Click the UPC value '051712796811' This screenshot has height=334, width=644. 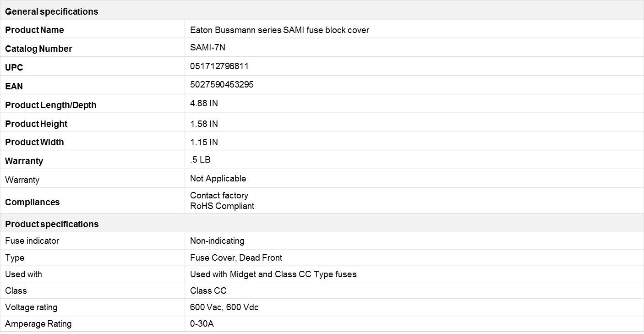point(219,66)
